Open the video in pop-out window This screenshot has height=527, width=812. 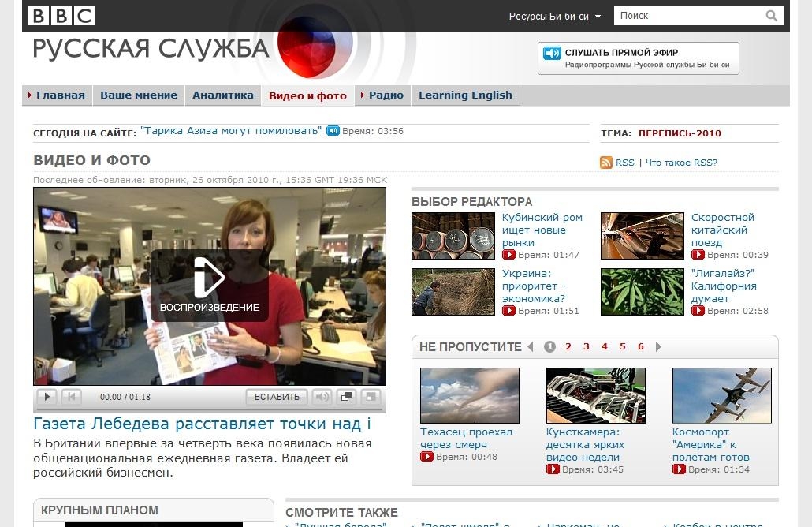point(346,397)
